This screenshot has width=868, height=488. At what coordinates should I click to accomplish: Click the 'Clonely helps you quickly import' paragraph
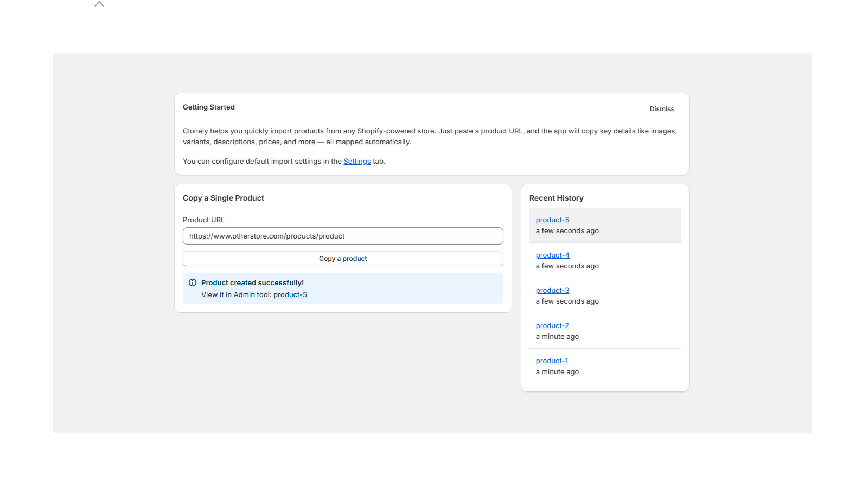point(430,137)
